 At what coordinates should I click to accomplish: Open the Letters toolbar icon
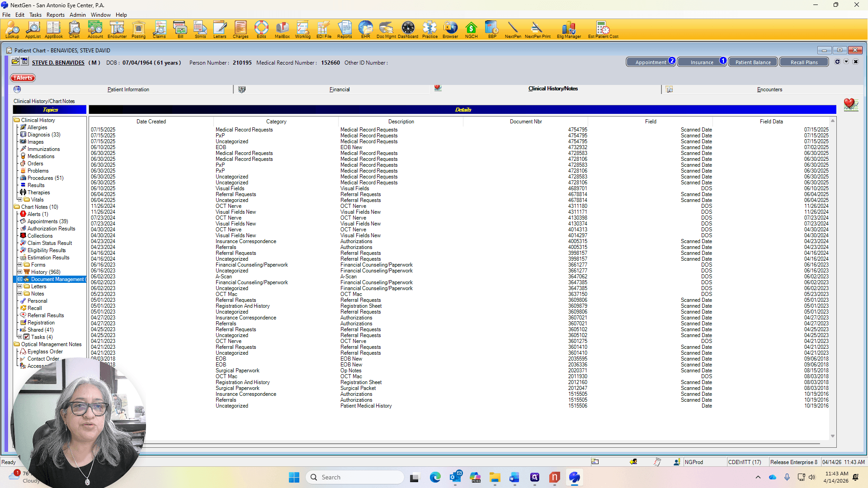click(220, 29)
